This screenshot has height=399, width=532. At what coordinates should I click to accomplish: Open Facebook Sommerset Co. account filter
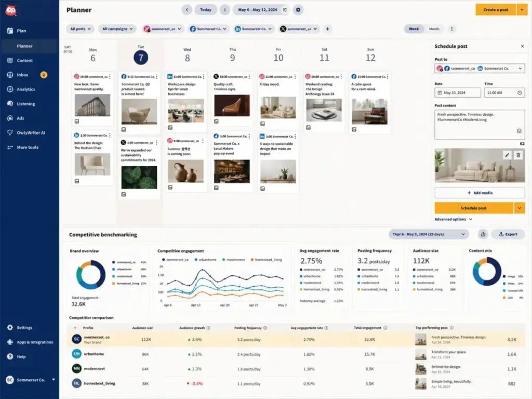click(x=208, y=29)
